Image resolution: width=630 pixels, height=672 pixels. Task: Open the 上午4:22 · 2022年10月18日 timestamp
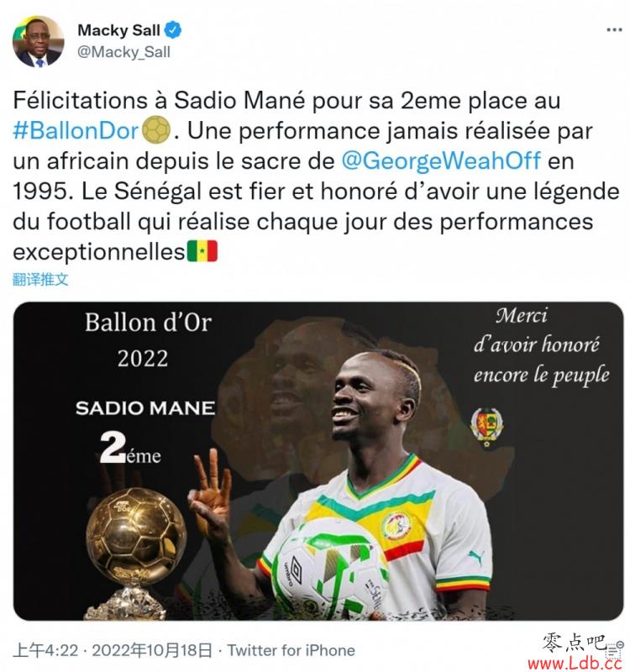[113, 650]
